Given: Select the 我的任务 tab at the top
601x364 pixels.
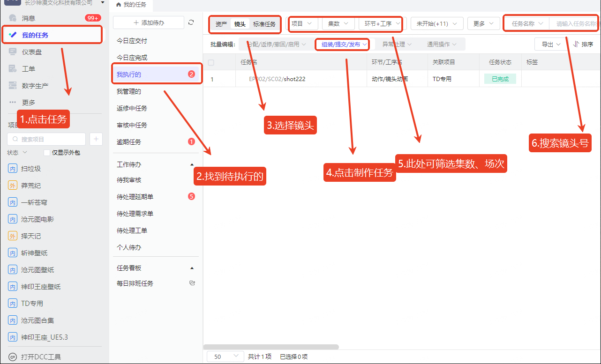Looking at the screenshot, I should (x=131, y=5).
